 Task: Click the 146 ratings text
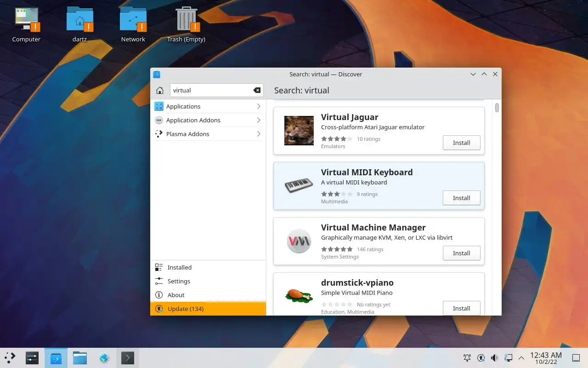click(370, 249)
